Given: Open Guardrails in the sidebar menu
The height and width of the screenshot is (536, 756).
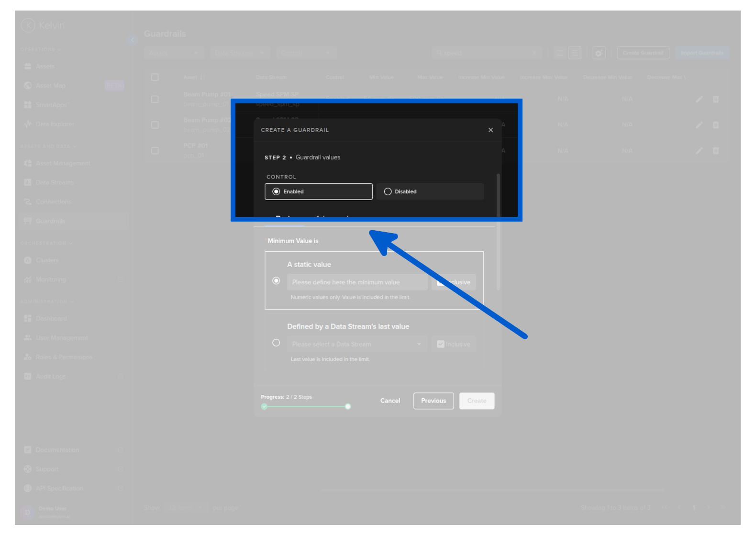Looking at the screenshot, I should [x=50, y=221].
